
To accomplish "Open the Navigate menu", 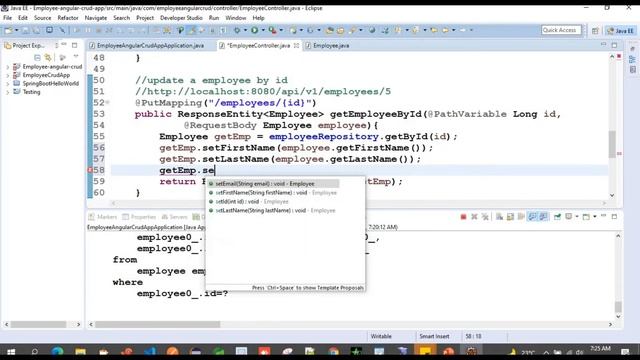I will pyautogui.click(x=96, y=18).
